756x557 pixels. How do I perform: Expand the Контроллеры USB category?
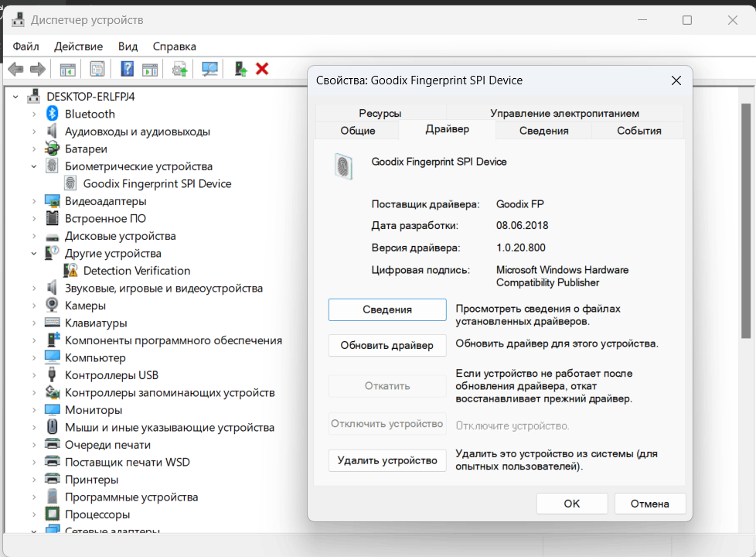tap(34, 375)
